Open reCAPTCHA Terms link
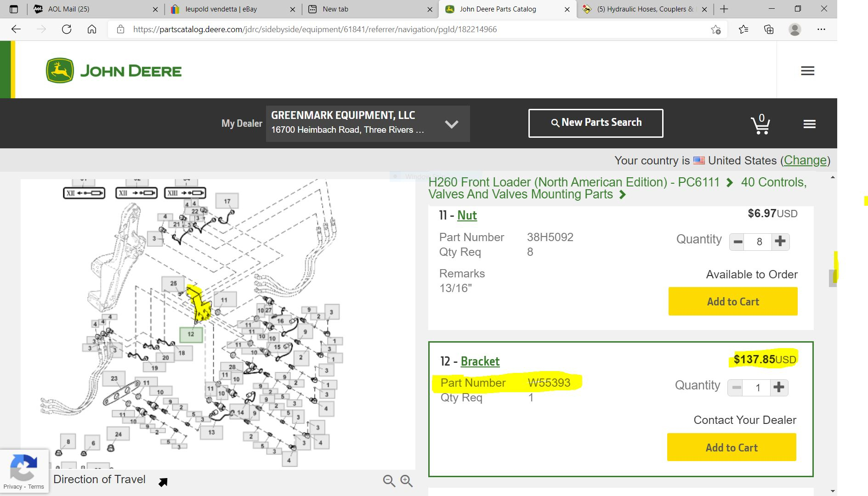 point(36,487)
